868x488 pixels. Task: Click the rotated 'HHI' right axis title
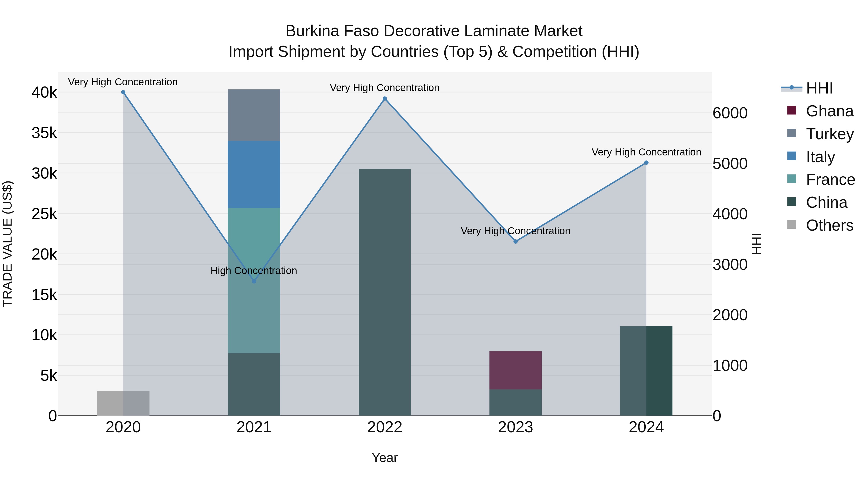(756, 244)
